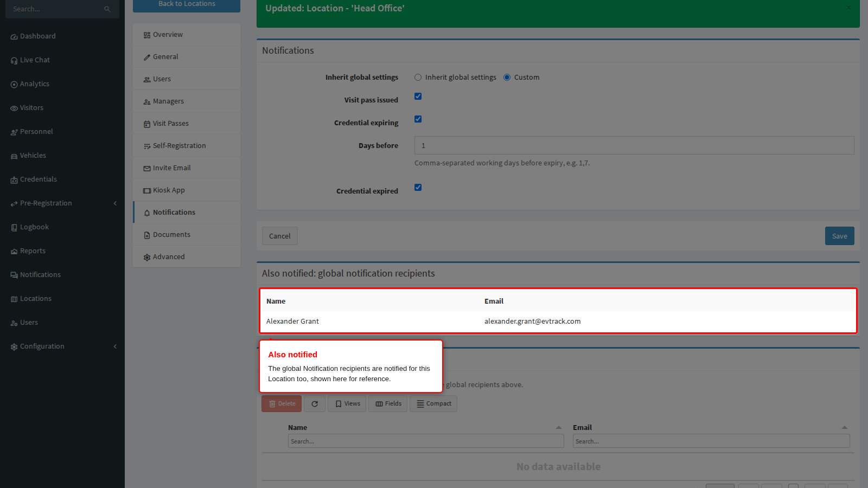Click the Kiosk App screen icon
This screenshot has height=488, width=868.
point(147,191)
